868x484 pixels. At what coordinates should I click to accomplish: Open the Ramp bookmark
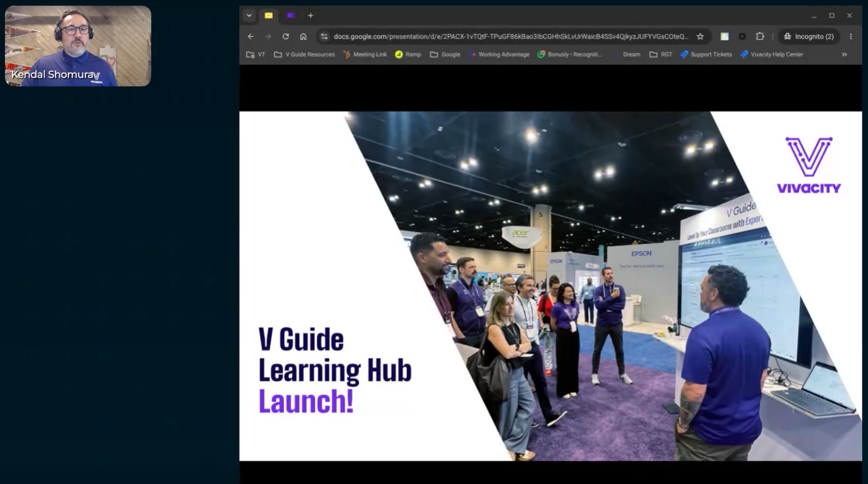(x=408, y=54)
